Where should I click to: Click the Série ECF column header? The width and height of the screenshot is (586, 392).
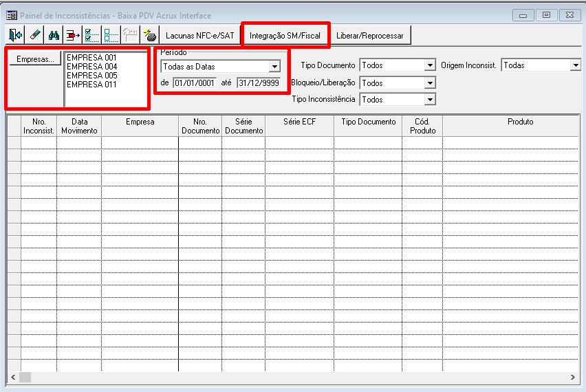(x=300, y=126)
